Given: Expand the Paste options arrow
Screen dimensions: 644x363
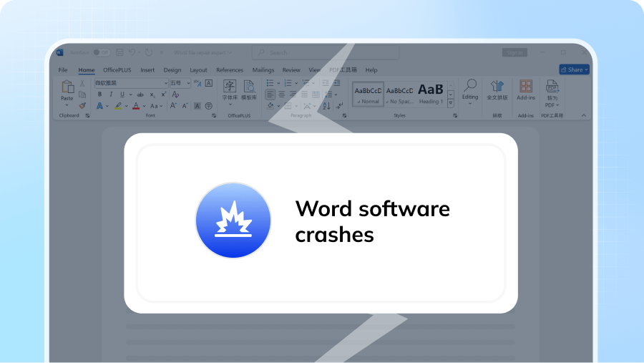Looking at the screenshot, I should [x=67, y=105].
